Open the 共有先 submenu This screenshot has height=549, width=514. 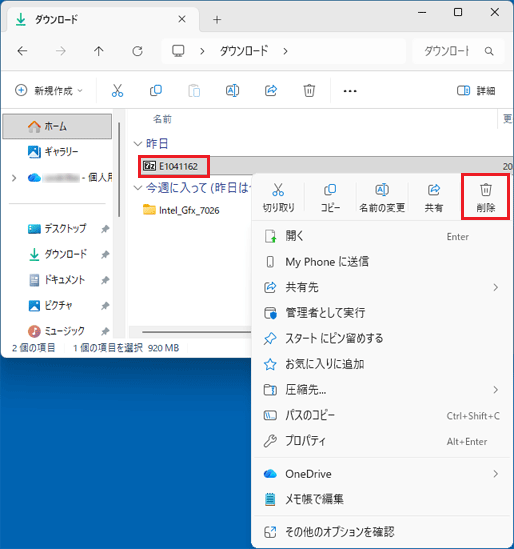coord(382,287)
